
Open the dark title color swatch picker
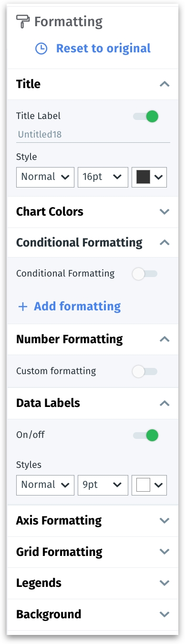point(149,177)
